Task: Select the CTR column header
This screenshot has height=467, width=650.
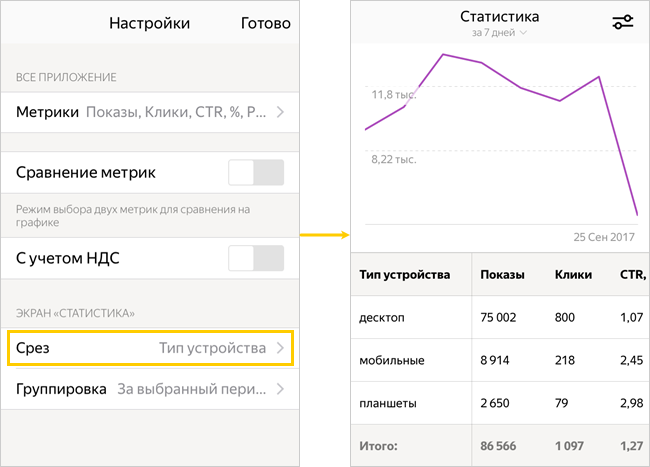Action: (x=633, y=275)
